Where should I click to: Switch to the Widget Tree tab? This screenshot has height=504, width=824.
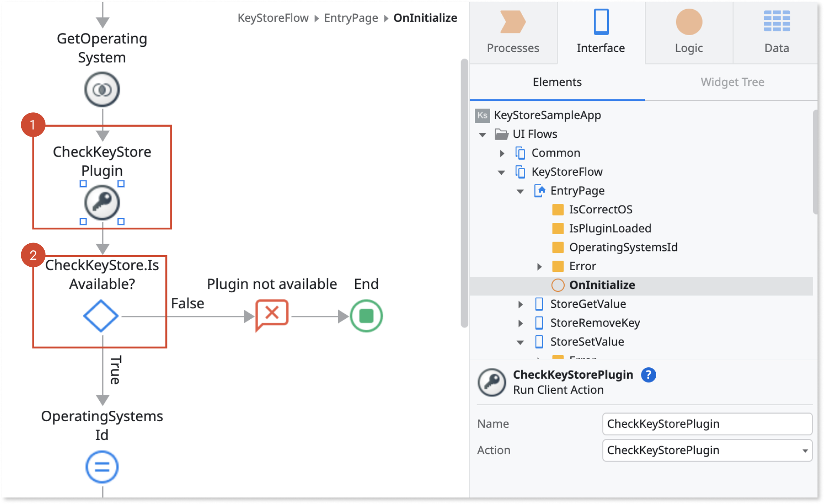732,82
